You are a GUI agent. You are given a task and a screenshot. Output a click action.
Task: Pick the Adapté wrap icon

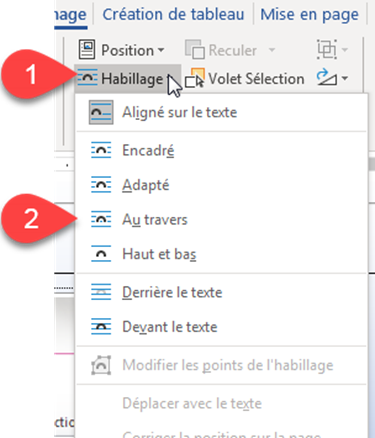[x=101, y=185]
